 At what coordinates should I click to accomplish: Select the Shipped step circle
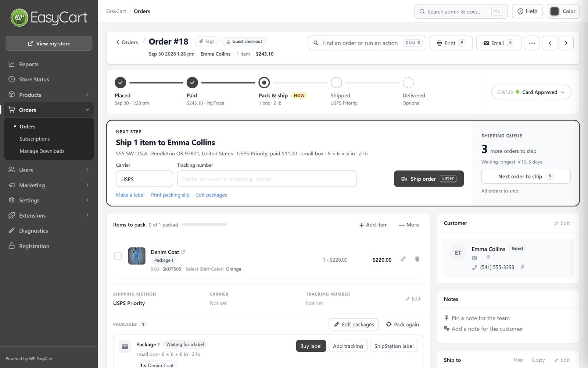pyautogui.click(x=336, y=82)
